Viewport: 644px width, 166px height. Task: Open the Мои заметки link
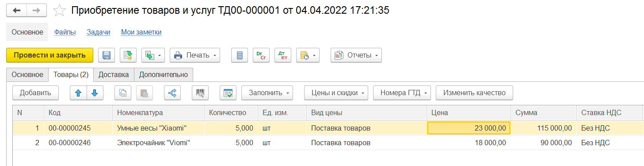141,32
